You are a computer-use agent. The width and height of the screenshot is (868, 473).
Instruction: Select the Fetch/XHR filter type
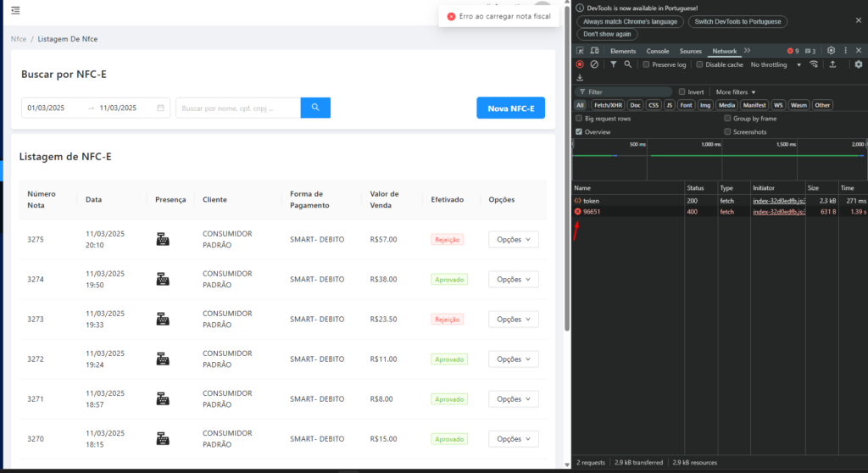point(606,105)
